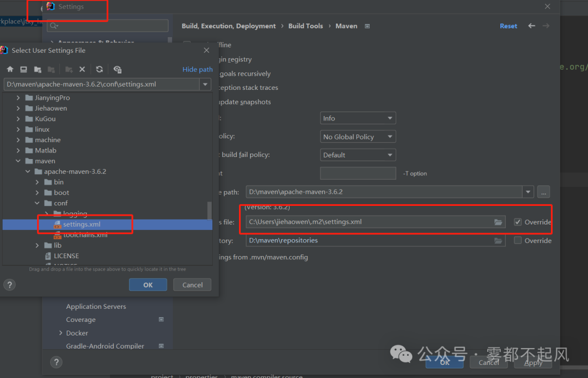Click the Hide path link
588x378 pixels.
[197, 69]
